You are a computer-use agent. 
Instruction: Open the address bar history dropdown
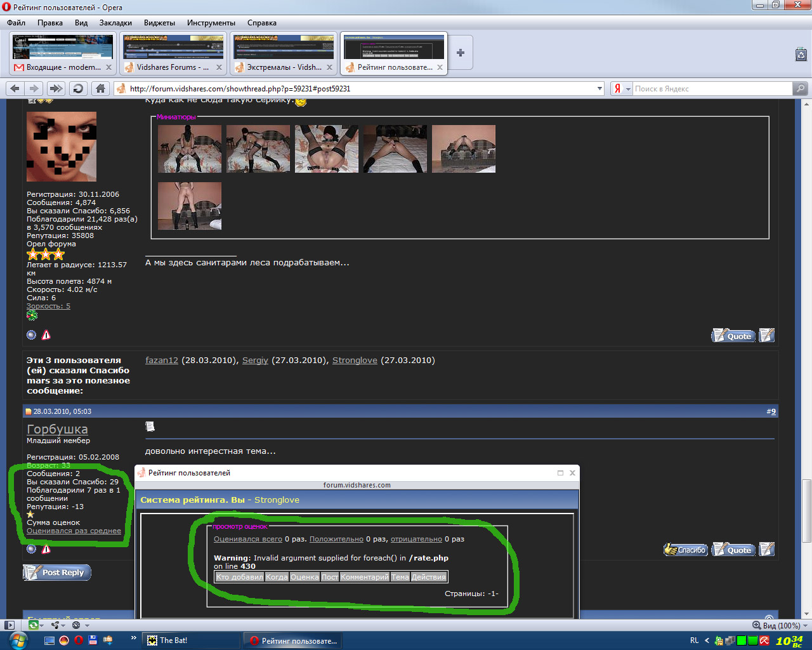tap(600, 88)
